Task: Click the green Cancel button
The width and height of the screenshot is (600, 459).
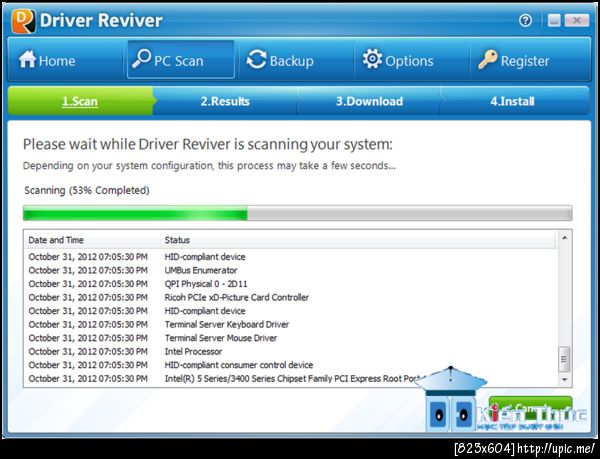Action: click(x=530, y=408)
